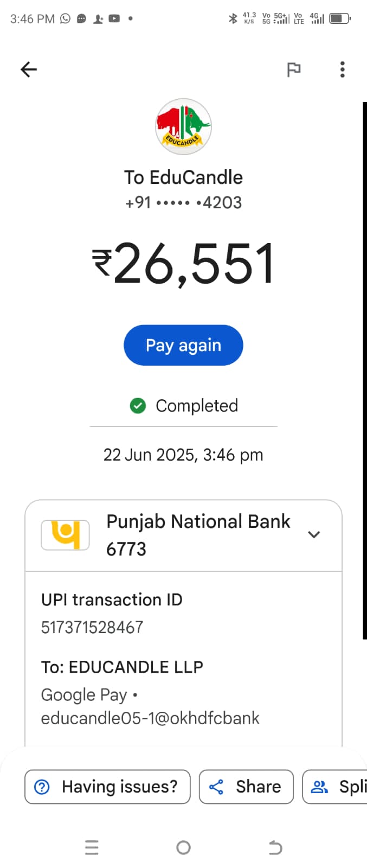Tap the back arrow icon
Image resolution: width=367 pixels, height=868 pixels.
[29, 69]
